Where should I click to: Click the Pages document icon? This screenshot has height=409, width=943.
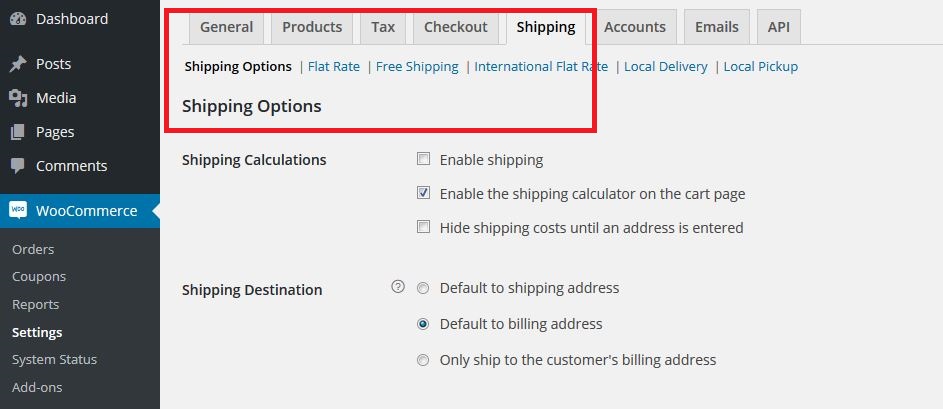coord(18,132)
